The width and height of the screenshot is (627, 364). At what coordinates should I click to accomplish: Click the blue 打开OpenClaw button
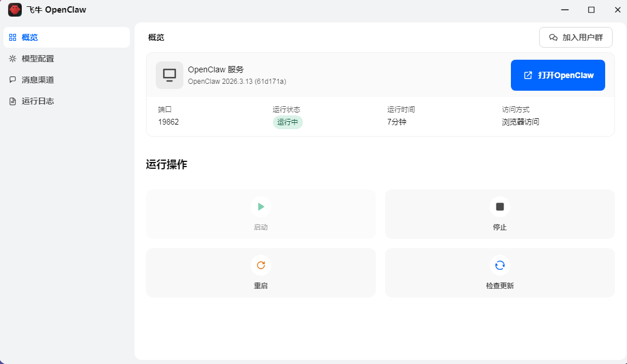[558, 75]
